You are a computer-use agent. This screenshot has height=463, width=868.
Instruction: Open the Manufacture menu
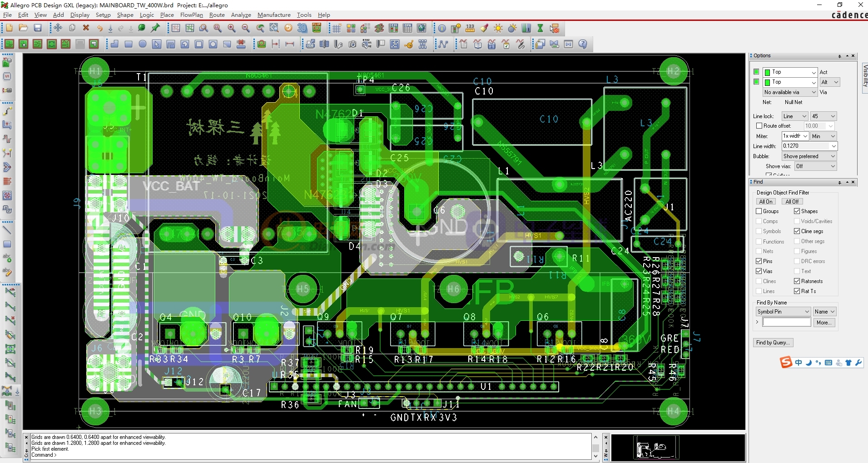274,15
